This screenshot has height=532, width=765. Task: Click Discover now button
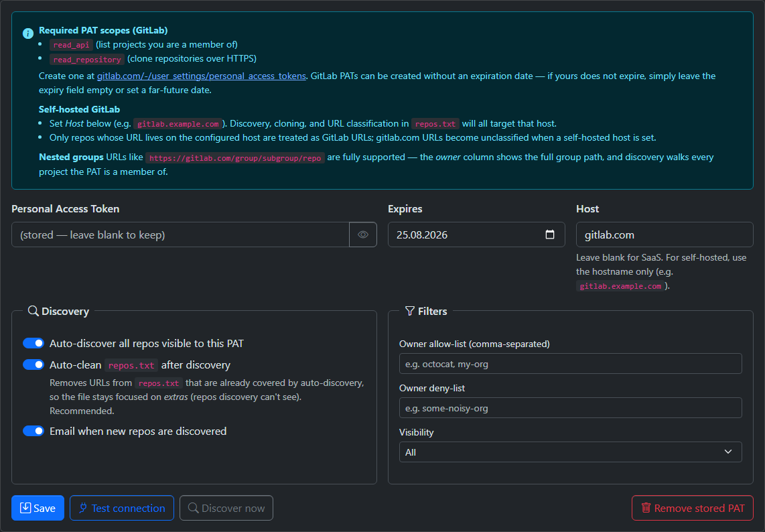(226, 508)
